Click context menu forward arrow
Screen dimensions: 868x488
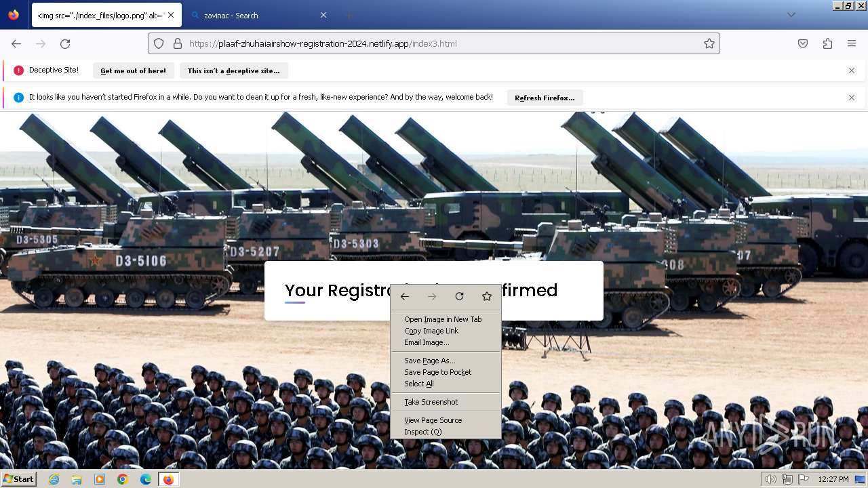(x=432, y=296)
